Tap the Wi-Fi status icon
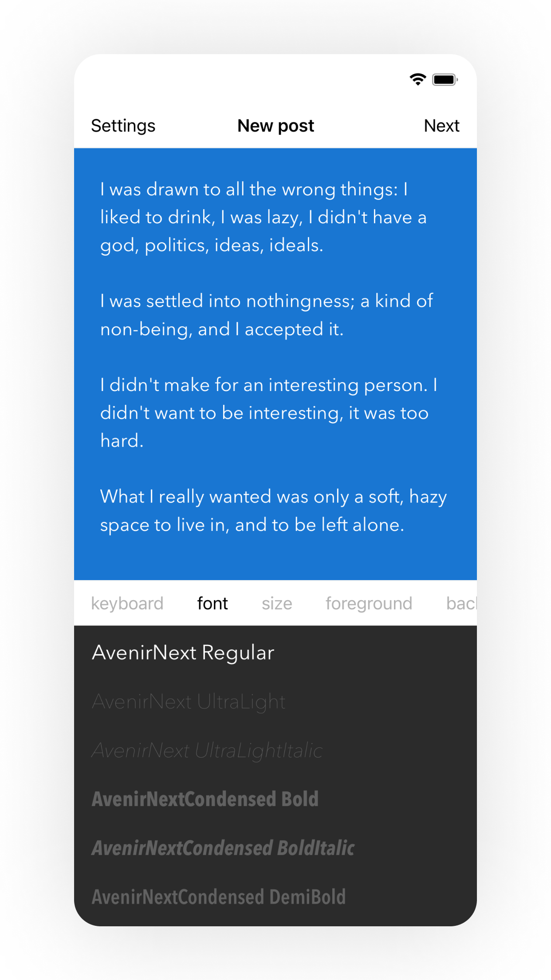The width and height of the screenshot is (551, 980). (417, 79)
